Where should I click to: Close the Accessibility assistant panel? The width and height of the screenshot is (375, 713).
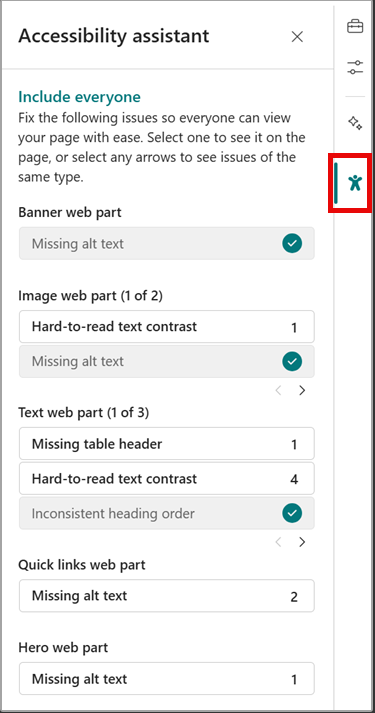pos(297,37)
